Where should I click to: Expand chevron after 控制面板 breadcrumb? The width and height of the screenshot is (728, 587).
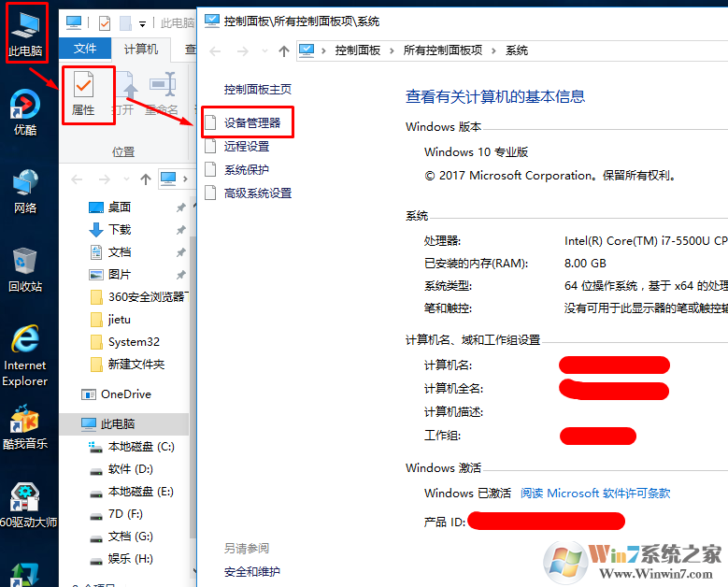click(392, 50)
